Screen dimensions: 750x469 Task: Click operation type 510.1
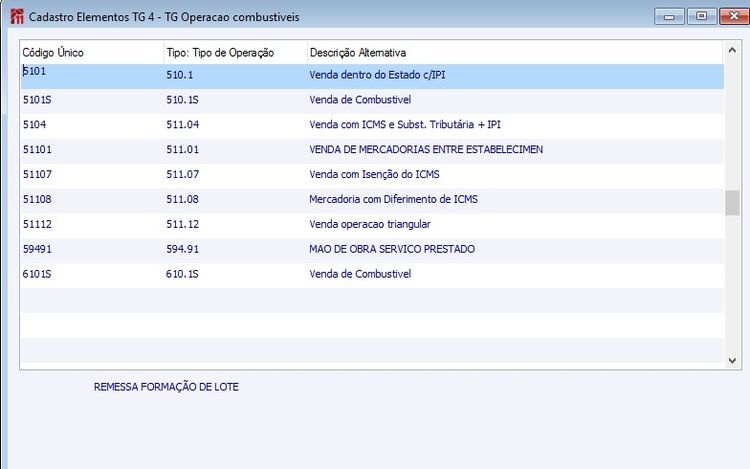point(180,75)
